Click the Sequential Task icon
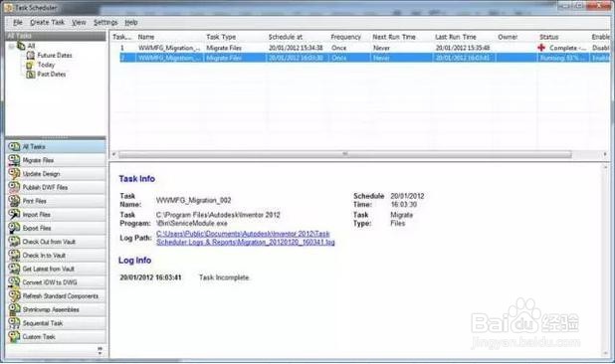Viewport: 615px width, 364px height. (14, 323)
